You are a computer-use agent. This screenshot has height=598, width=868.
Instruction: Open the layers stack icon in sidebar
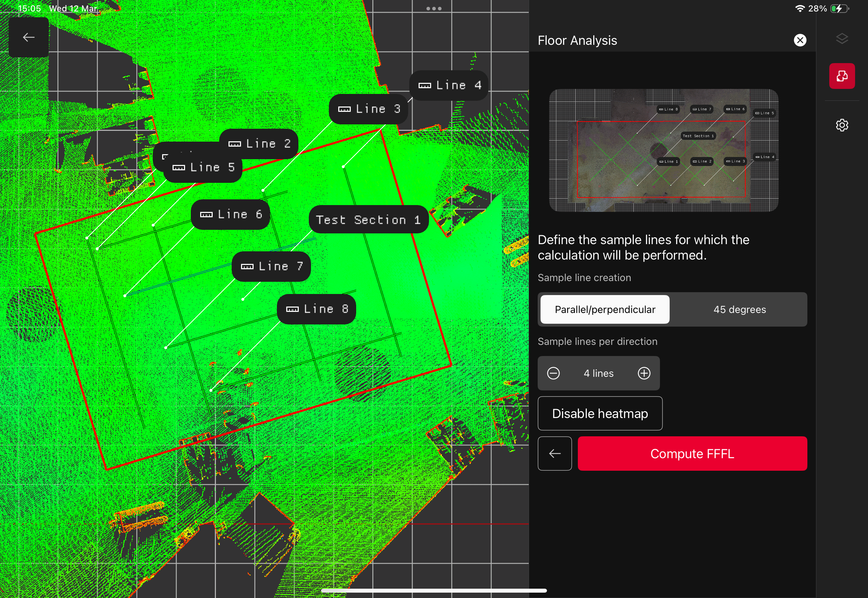(842, 39)
